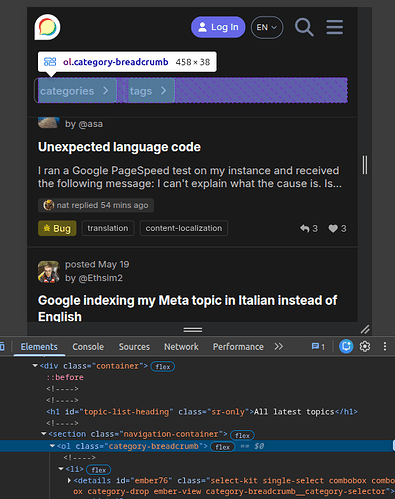Open DevTools three-dot customize menu
Image resolution: width=395 pixels, height=499 pixels.
tap(385, 346)
